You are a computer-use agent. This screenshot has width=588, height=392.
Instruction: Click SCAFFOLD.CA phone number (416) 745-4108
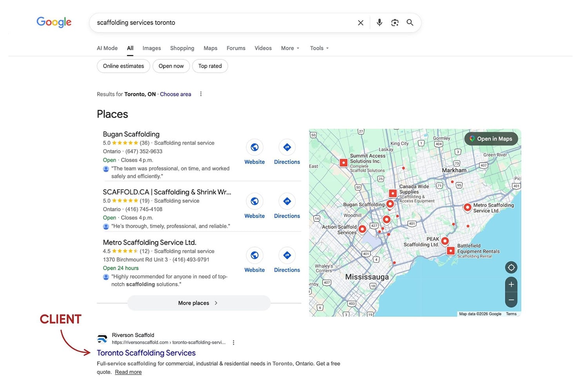click(x=144, y=209)
